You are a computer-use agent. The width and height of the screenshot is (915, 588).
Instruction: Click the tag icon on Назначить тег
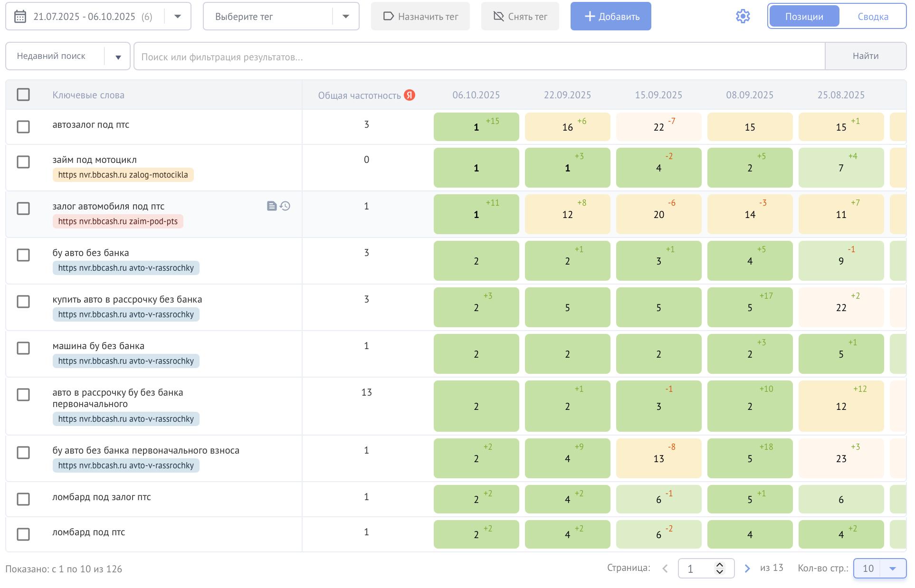[x=388, y=17]
